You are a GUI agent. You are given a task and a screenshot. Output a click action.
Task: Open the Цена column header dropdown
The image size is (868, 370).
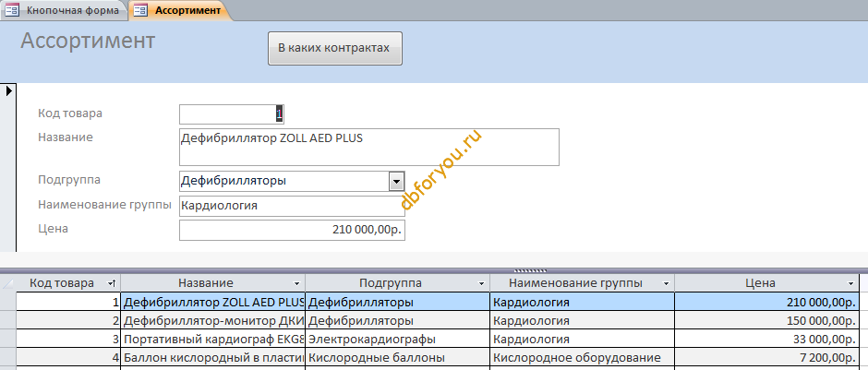tap(850, 283)
